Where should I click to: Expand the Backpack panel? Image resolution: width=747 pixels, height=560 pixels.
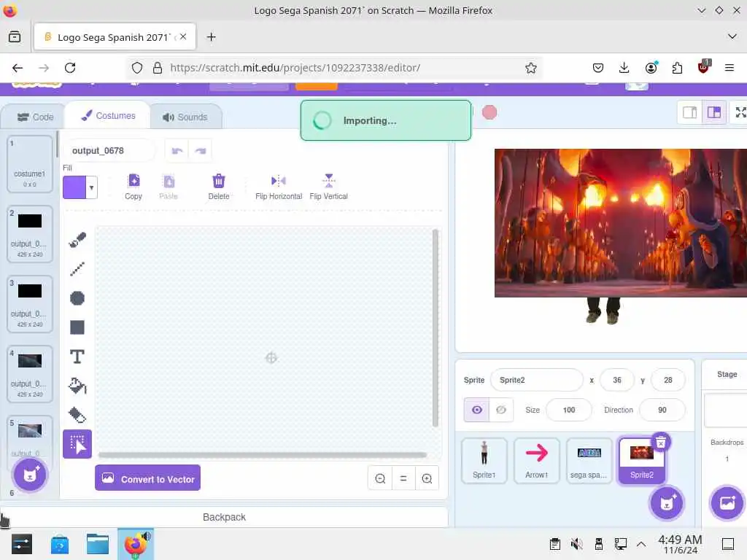pos(224,517)
